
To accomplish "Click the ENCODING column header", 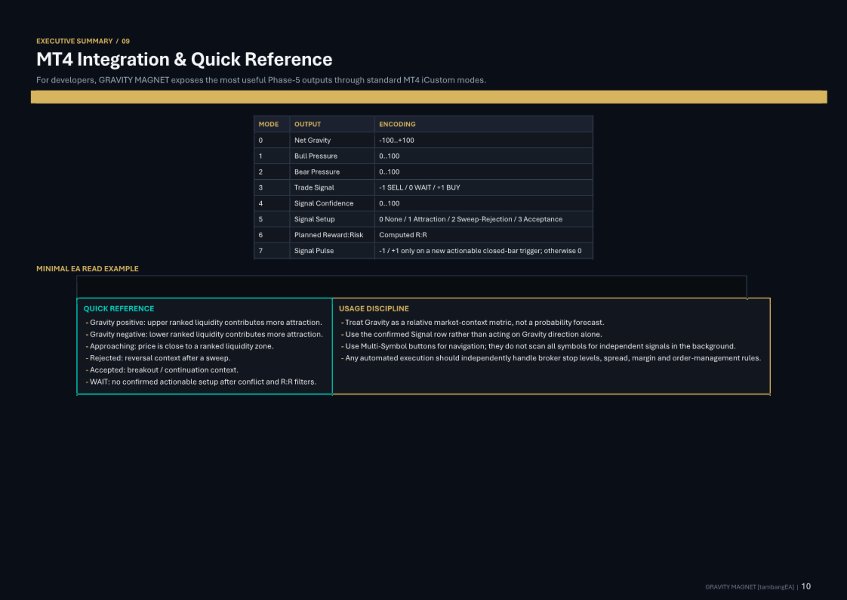I will click(x=397, y=124).
